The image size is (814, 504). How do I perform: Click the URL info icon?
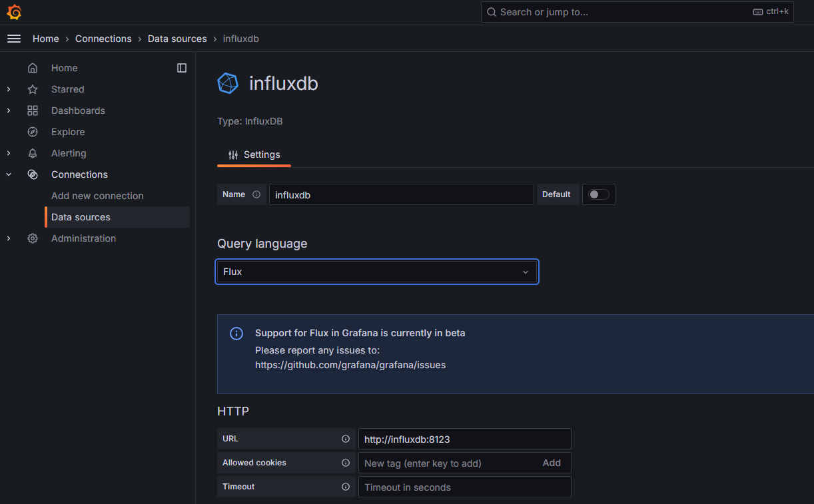[346, 439]
